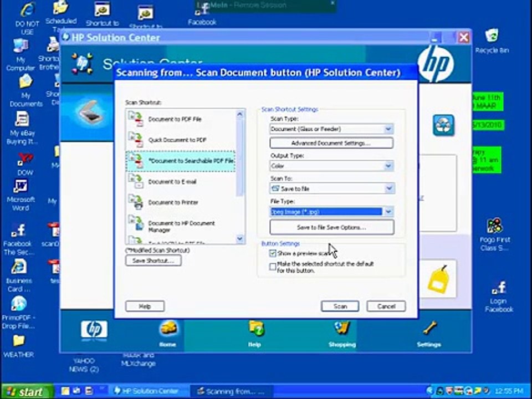Open DOW desktop shortcut
Viewport: 532px width, 399px height.
[25, 164]
